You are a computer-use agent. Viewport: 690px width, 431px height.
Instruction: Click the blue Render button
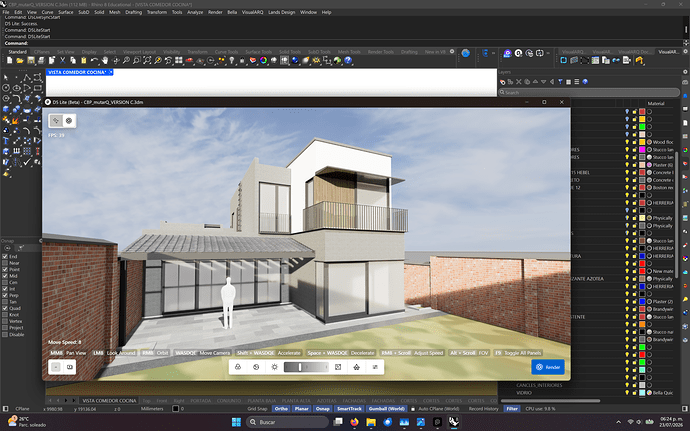548,367
